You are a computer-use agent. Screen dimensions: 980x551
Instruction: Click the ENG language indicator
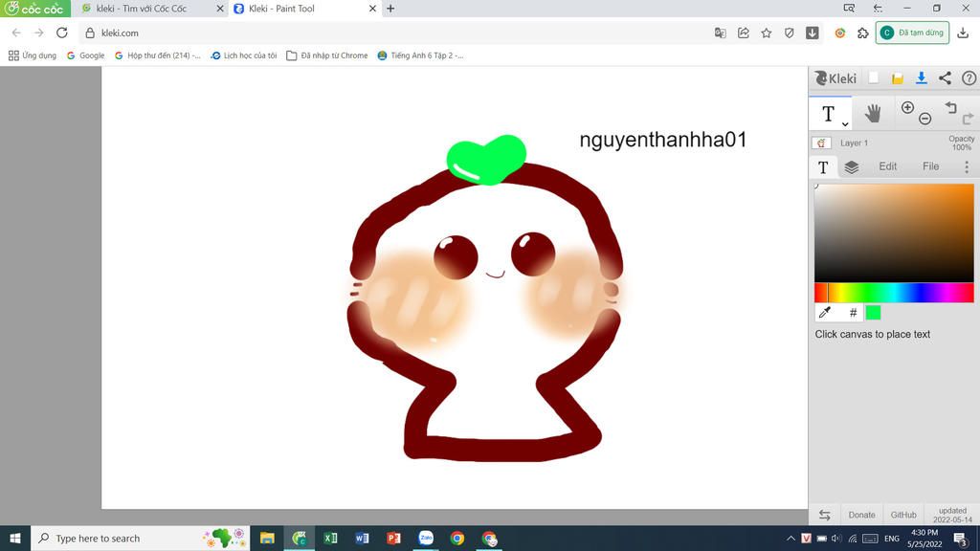point(892,539)
